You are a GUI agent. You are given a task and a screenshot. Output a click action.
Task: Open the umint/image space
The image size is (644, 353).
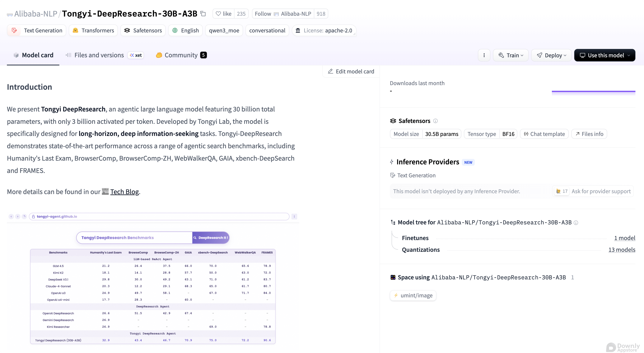click(x=413, y=295)
